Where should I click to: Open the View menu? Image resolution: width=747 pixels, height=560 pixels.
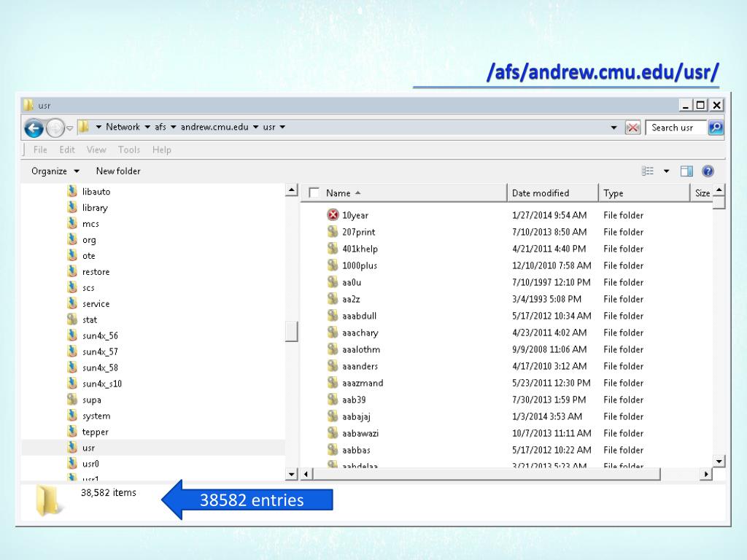click(96, 149)
